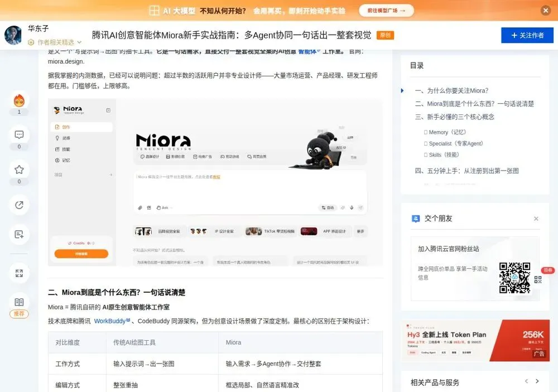Screen dimensions: 558x392
Task: Click the flame like icon in left sidebar
Action: pos(19,101)
